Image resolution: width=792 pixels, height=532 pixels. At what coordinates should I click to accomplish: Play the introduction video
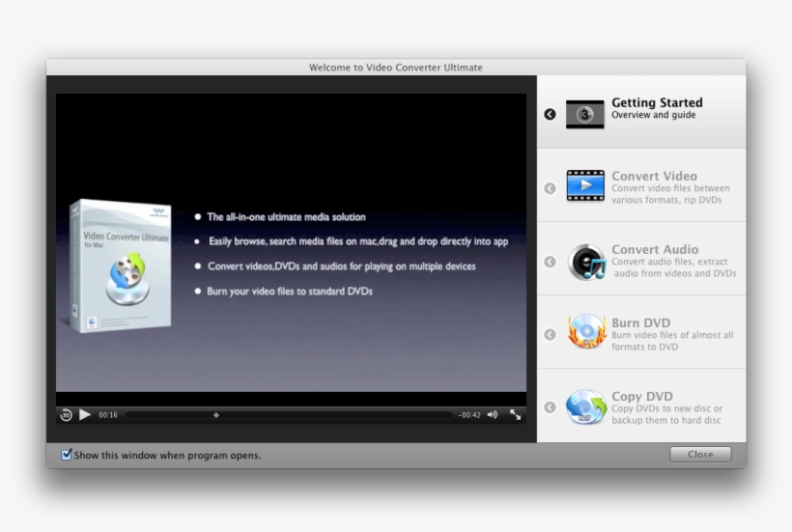[85, 415]
